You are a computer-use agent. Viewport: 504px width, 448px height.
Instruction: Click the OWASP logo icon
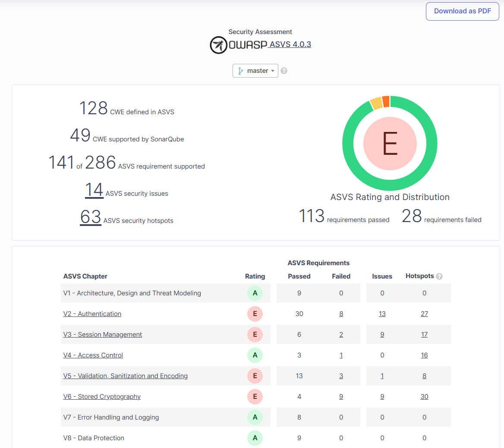(x=218, y=45)
